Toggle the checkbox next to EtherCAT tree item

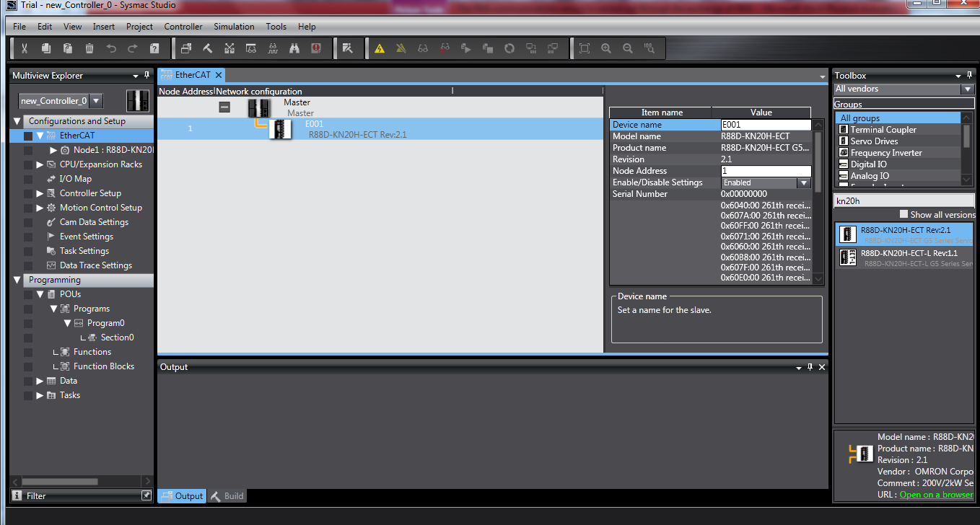(28, 136)
